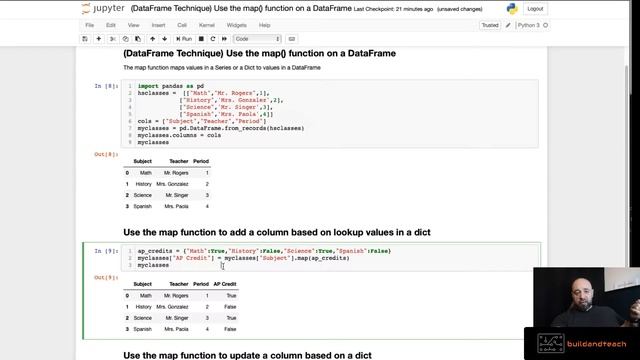Image resolution: width=640 pixels, height=360 pixels.
Task: Click 'Mrs. Gonzalez' in the second table
Action: click(x=172, y=307)
